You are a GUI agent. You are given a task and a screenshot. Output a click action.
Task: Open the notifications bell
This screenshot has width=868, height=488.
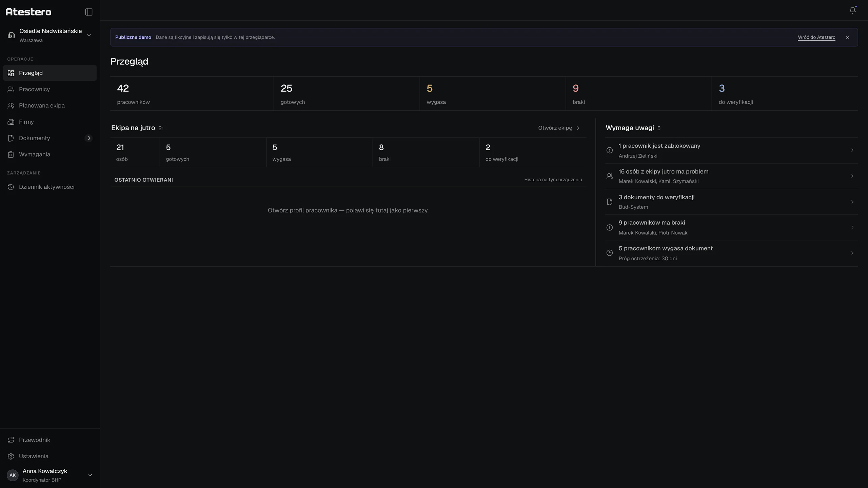(x=852, y=11)
